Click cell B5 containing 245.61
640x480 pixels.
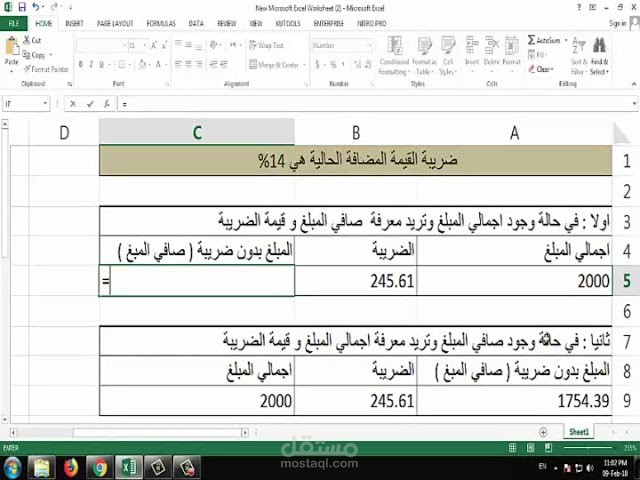(x=356, y=281)
